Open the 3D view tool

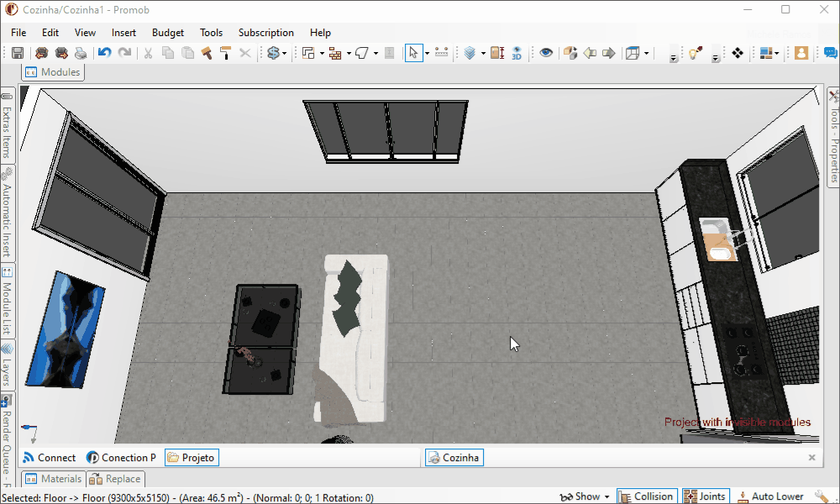(517, 53)
